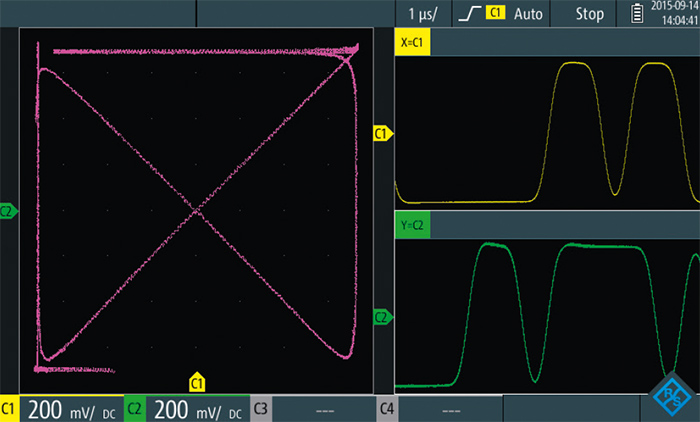Select the green C2 marker left of XY plot

(x=8, y=211)
